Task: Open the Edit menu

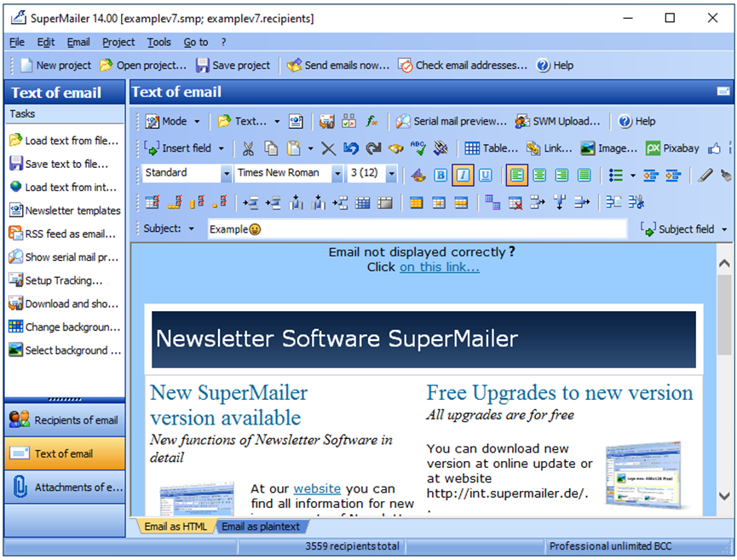Action: [46, 43]
